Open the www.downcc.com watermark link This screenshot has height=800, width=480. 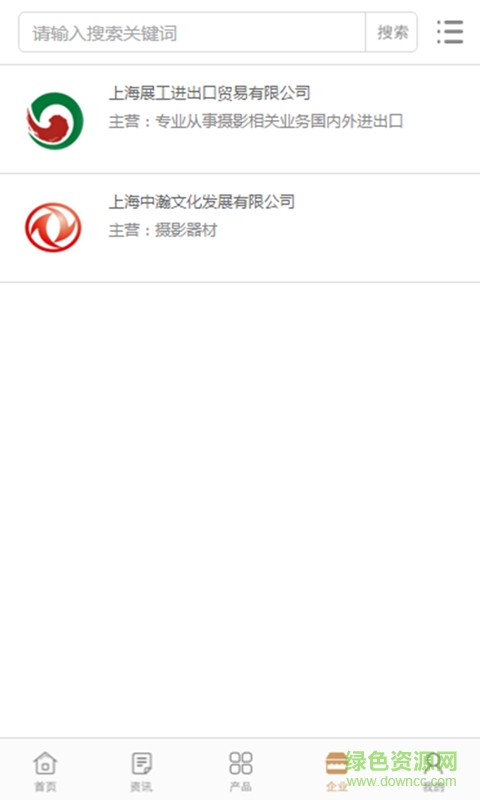401,781
